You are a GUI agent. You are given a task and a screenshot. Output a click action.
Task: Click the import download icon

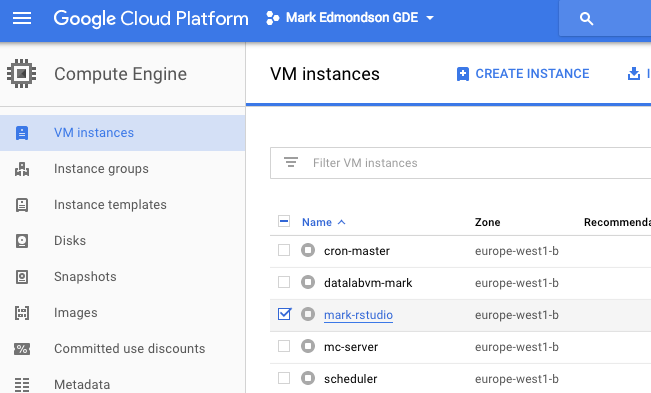coord(634,74)
